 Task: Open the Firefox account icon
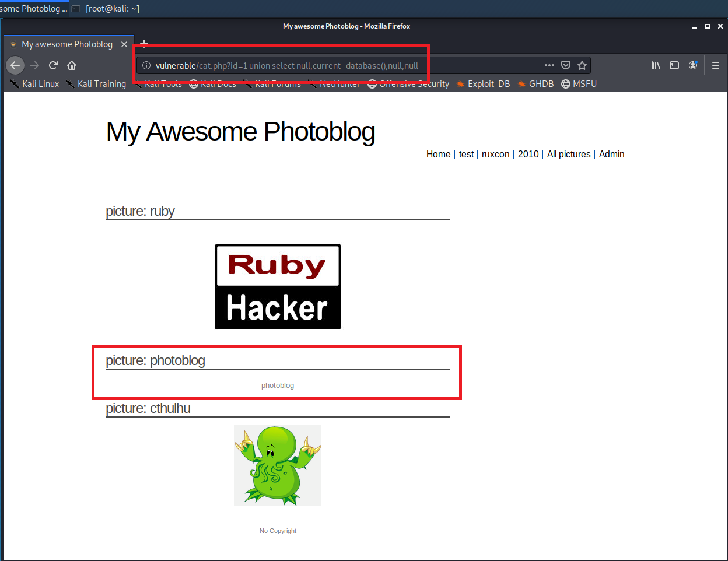click(x=693, y=65)
